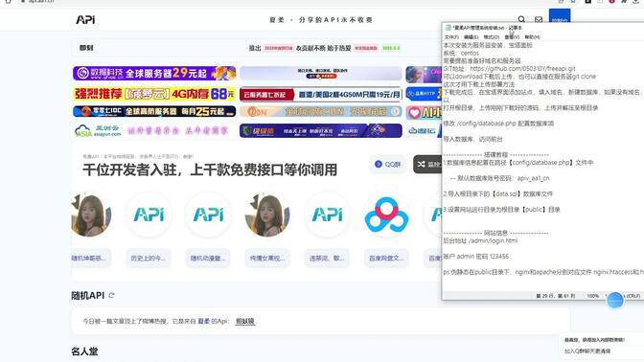The height and width of the screenshot is (362, 644).
Task: Open the 历史上的今... label chip
Action: [149, 259]
